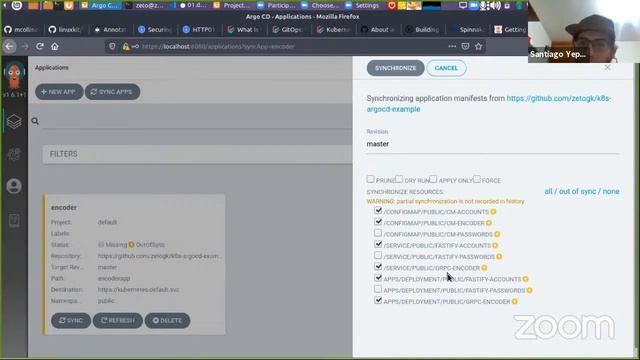Go back with the browser back arrow

pos(9,47)
